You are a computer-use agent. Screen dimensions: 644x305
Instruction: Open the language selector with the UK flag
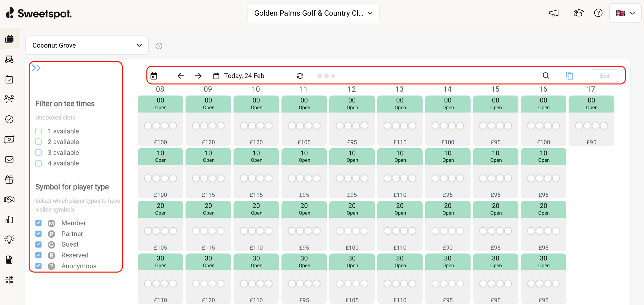click(x=625, y=13)
